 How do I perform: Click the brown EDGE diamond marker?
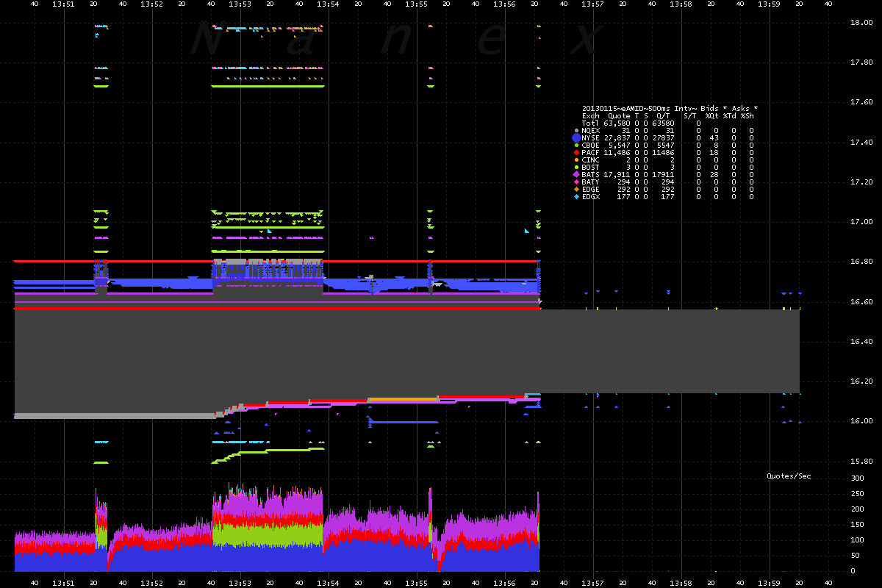click(x=576, y=189)
